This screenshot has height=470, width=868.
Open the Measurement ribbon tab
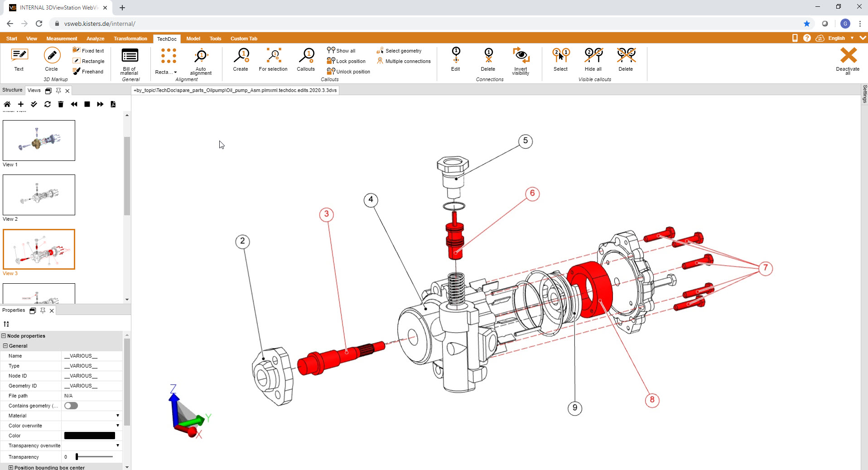coord(62,39)
